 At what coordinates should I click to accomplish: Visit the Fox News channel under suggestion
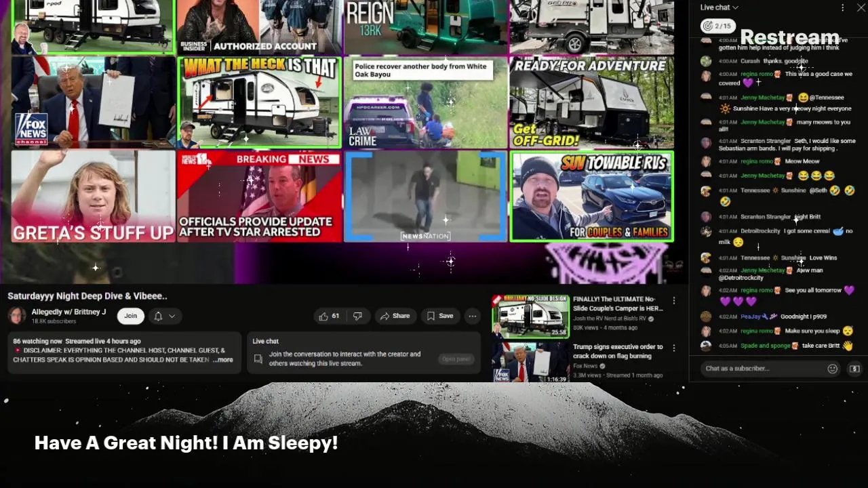click(x=587, y=366)
